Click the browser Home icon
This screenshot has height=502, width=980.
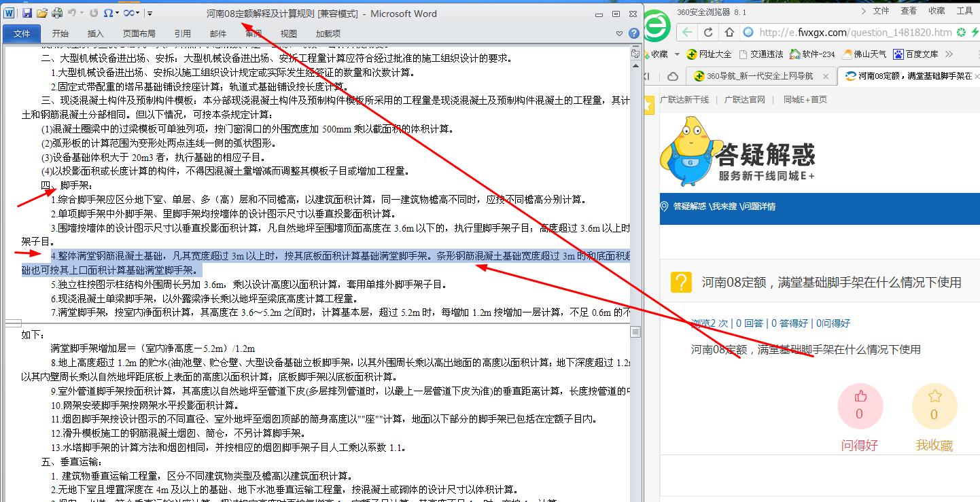tap(729, 32)
